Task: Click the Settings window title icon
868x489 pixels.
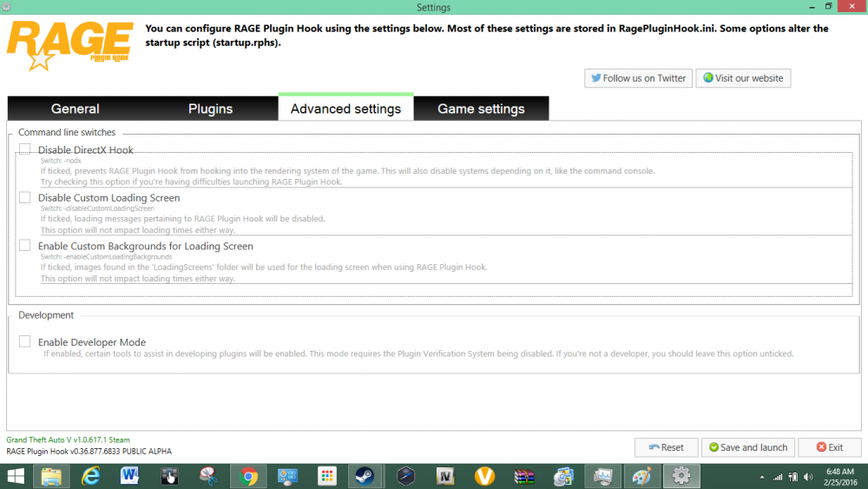Action: coord(6,7)
